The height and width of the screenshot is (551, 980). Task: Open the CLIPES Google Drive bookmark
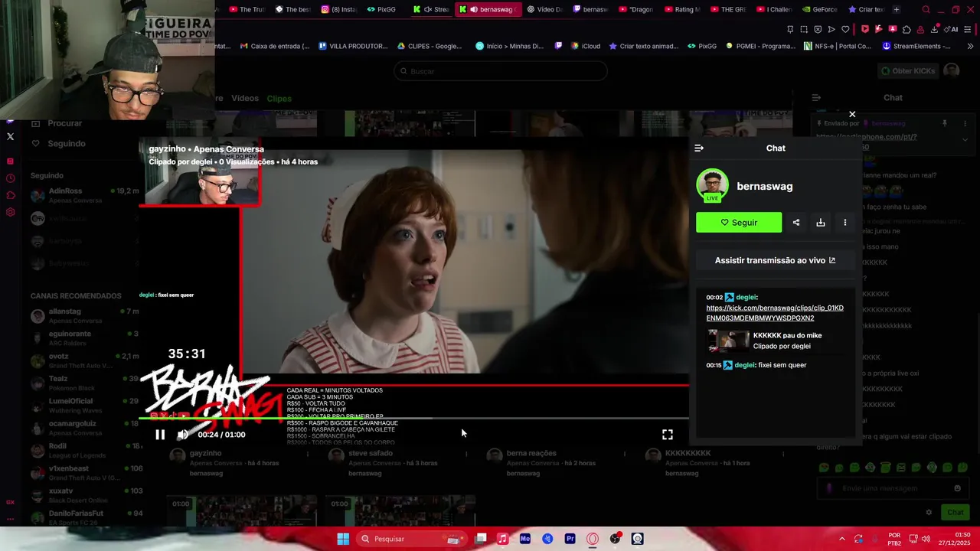[x=430, y=46]
